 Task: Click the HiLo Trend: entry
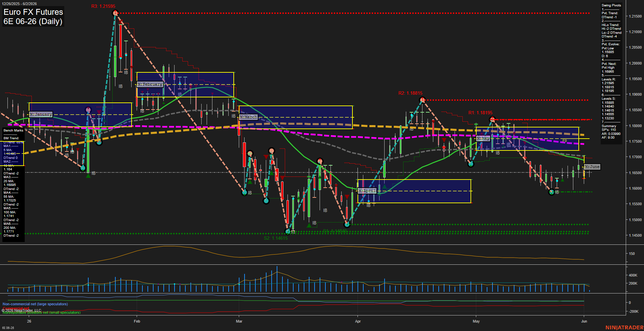(x=610, y=25)
